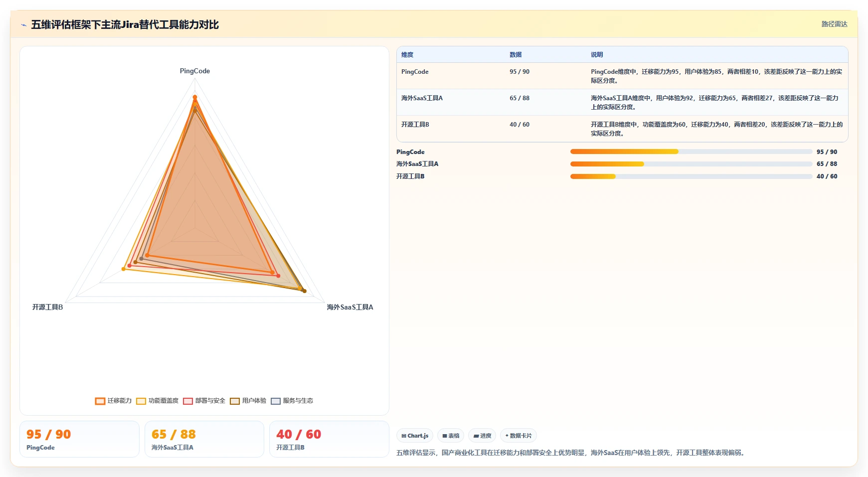This screenshot has height=477, width=868.
Task: Click the 进度 tag
Action: [x=482, y=436]
